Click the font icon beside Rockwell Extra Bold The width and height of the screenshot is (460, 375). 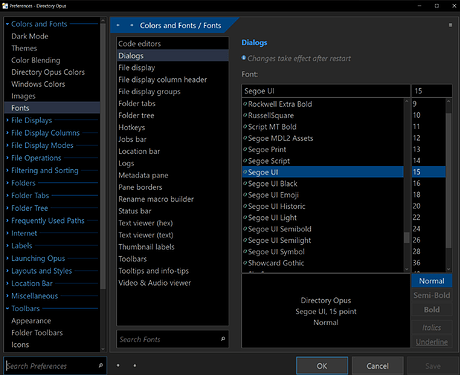coord(245,104)
